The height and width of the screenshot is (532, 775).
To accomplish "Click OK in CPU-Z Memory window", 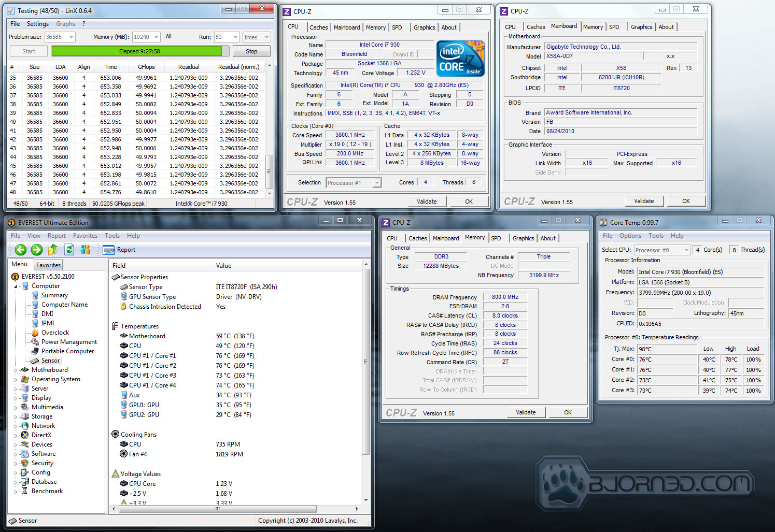I will [568, 412].
